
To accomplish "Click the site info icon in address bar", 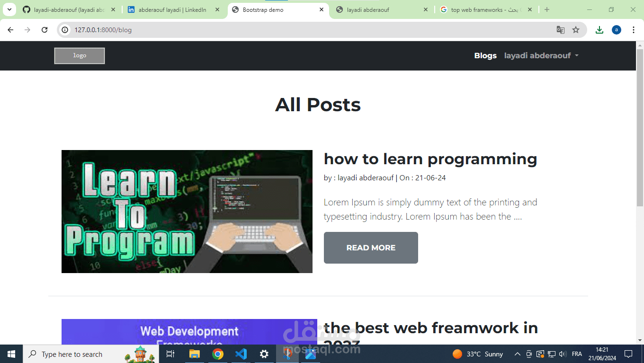I will [64, 29].
